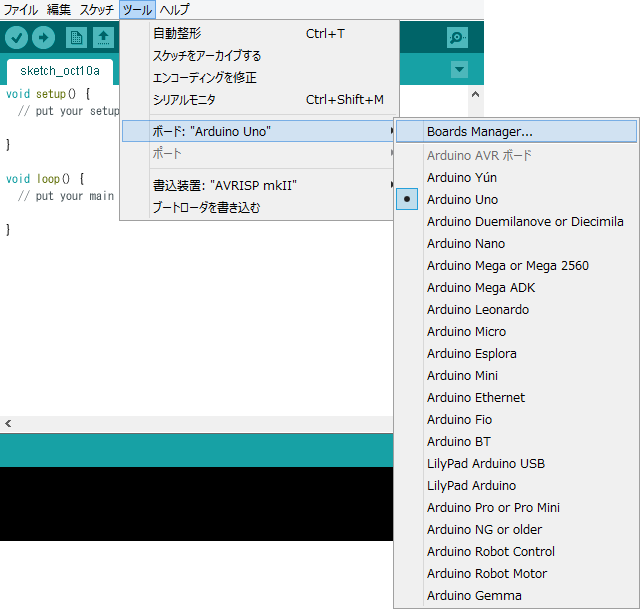Click the New sketch file icon
Screen dimensions: 641x609
click(76, 38)
